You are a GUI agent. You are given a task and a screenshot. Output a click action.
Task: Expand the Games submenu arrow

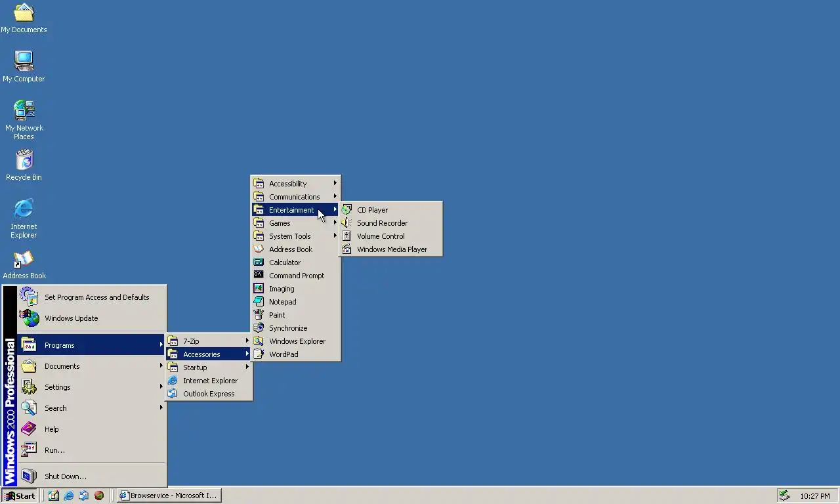pyautogui.click(x=335, y=222)
